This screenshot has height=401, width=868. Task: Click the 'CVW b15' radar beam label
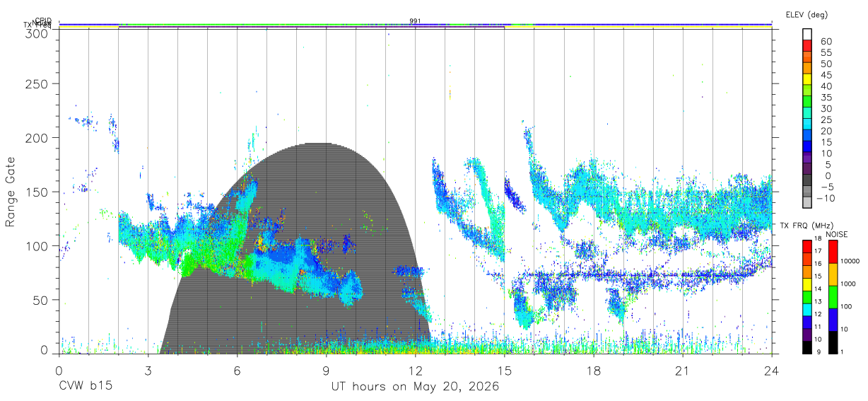pyautogui.click(x=86, y=387)
